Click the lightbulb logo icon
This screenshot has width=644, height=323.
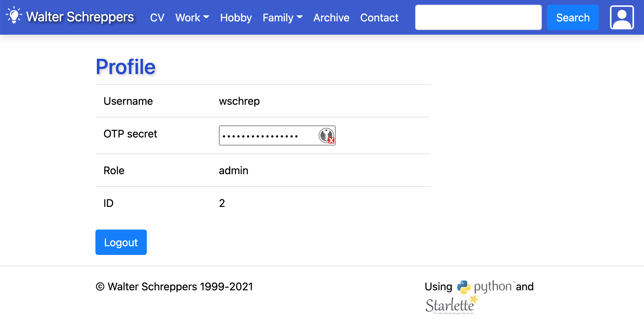tap(14, 15)
